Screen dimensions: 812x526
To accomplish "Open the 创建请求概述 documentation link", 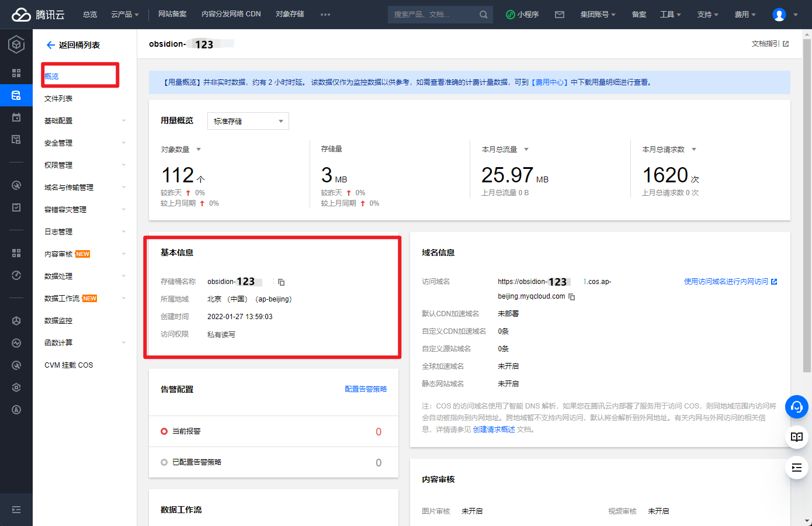I will 494,430.
